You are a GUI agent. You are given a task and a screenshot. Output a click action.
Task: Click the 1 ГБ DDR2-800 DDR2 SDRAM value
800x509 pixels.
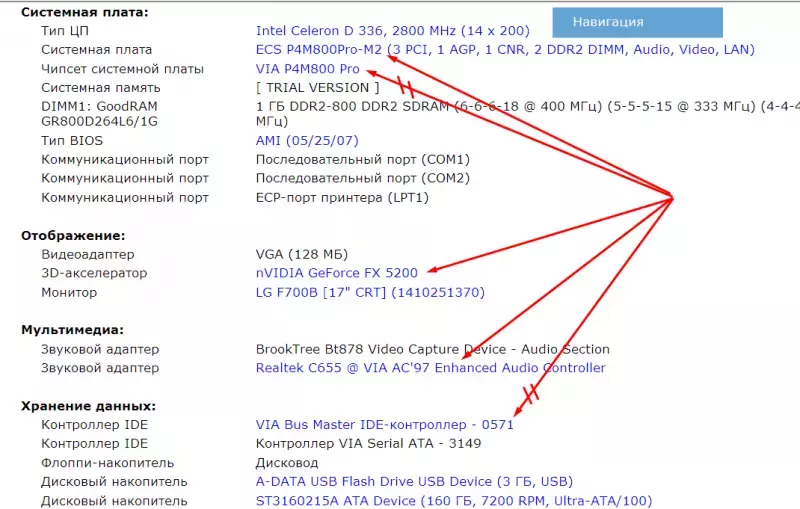point(527,114)
